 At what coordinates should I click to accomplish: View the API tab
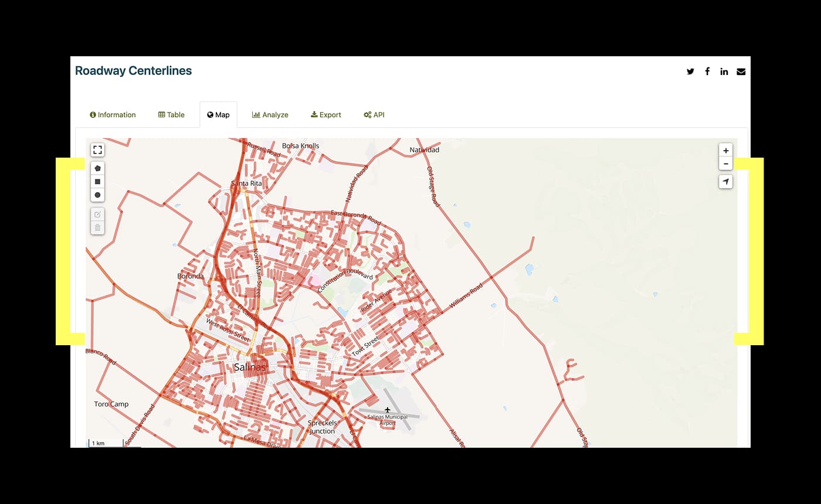(x=374, y=115)
